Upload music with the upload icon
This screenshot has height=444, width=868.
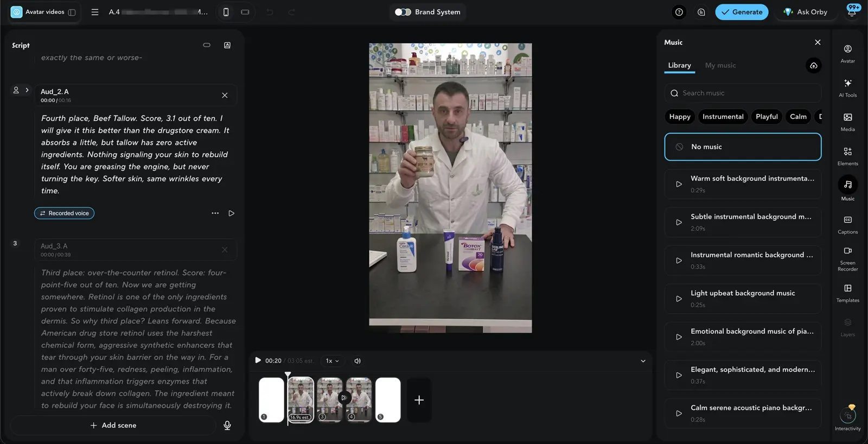(814, 66)
